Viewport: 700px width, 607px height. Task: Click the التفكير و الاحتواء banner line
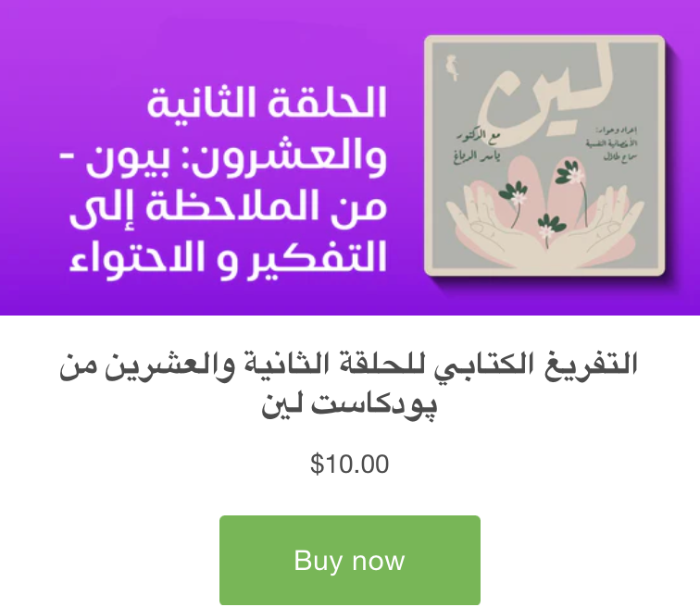[x=228, y=260]
